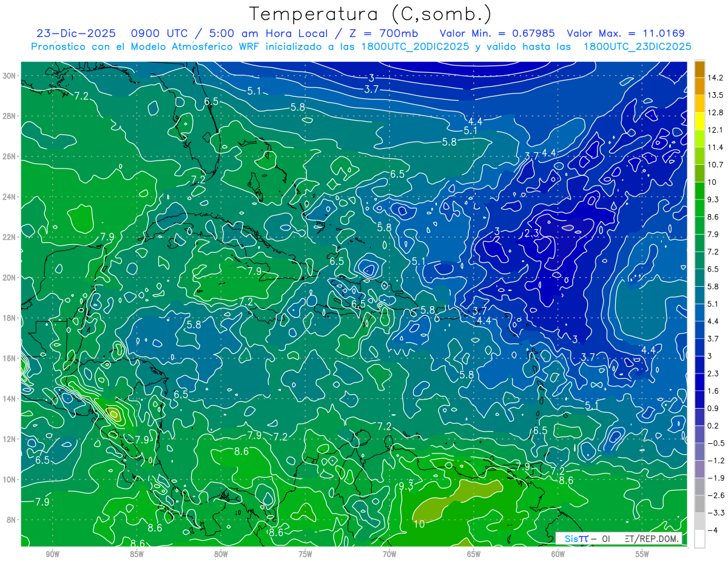Click the white swatch below -4 on color bar
The width and height of the screenshot is (728, 562).
pos(699,538)
